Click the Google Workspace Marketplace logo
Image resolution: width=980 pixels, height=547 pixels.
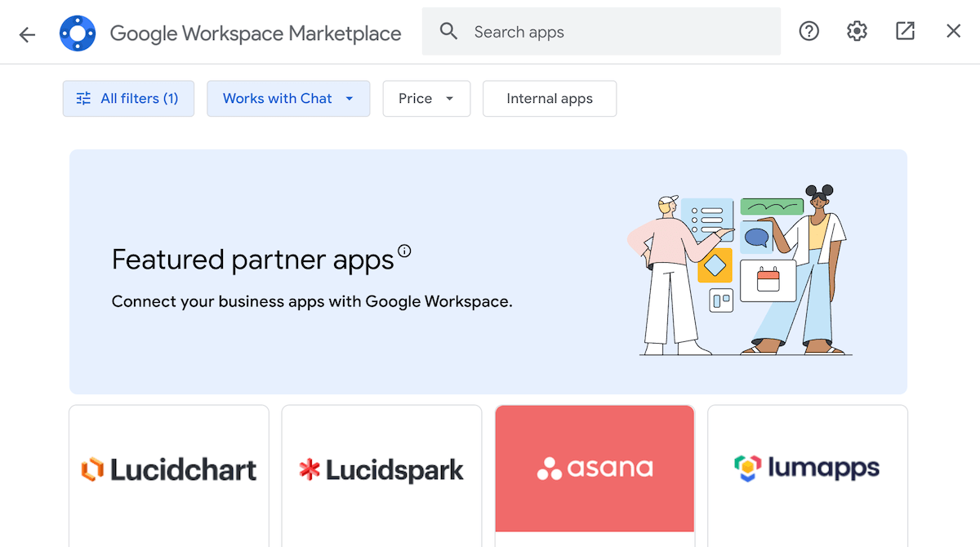click(x=78, y=33)
